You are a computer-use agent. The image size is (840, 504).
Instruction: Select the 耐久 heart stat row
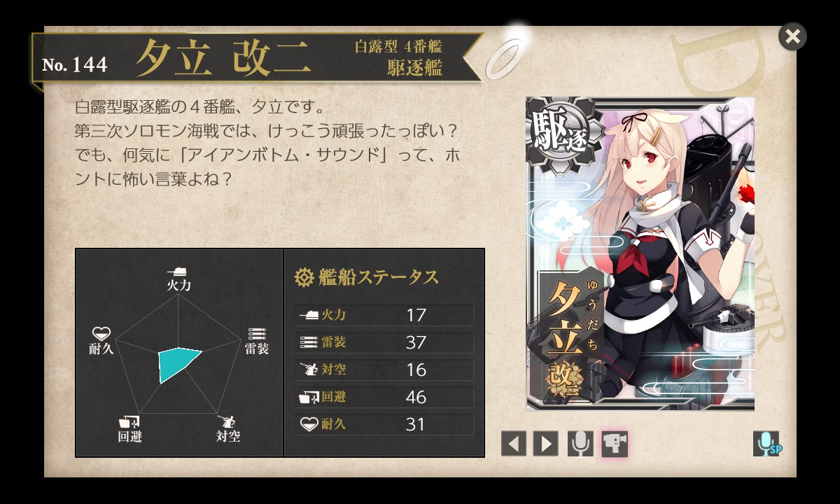(x=384, y=424)
